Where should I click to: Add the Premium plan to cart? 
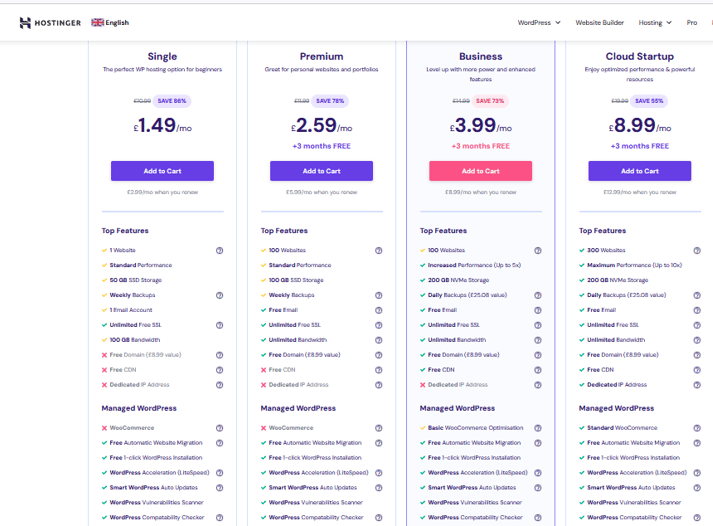(321, 171)
